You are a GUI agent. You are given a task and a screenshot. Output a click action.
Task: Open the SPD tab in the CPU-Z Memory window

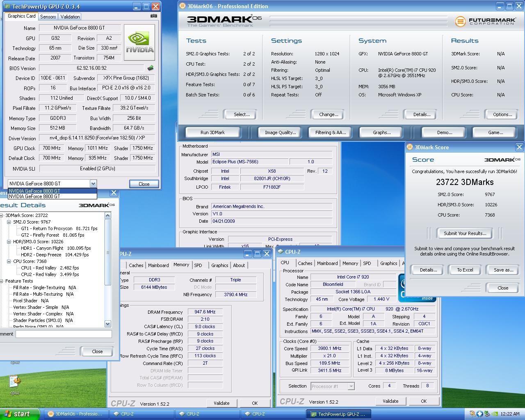(x=198, y=265)
